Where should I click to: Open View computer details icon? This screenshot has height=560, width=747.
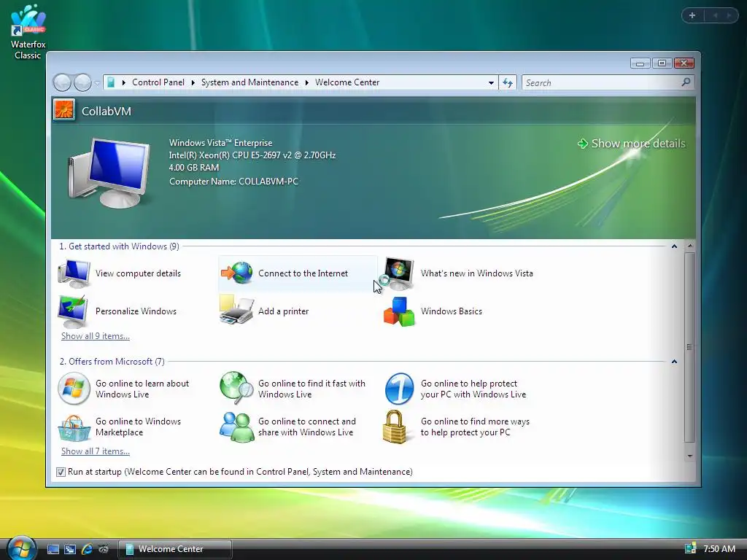[74, 273]
